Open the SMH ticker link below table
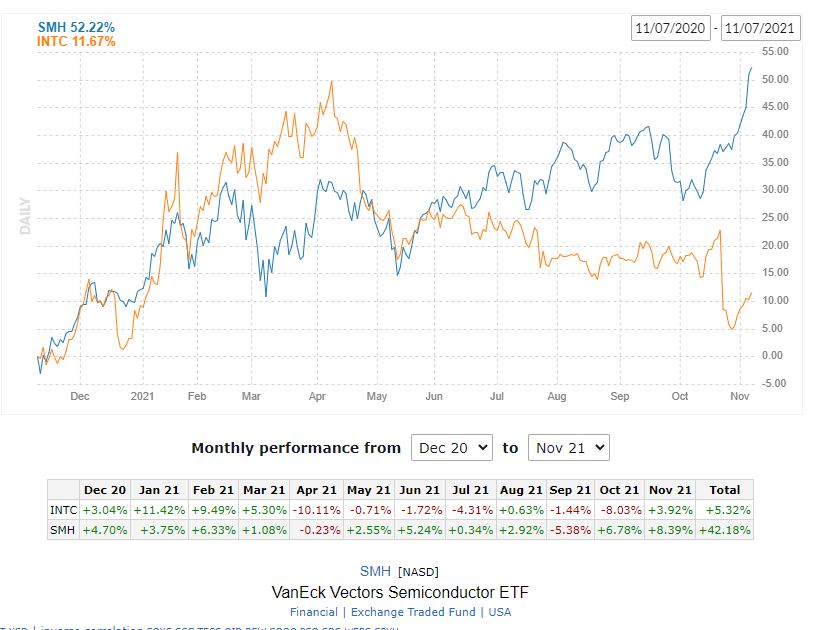The image size is (820, 630). [x=375, y=570]
